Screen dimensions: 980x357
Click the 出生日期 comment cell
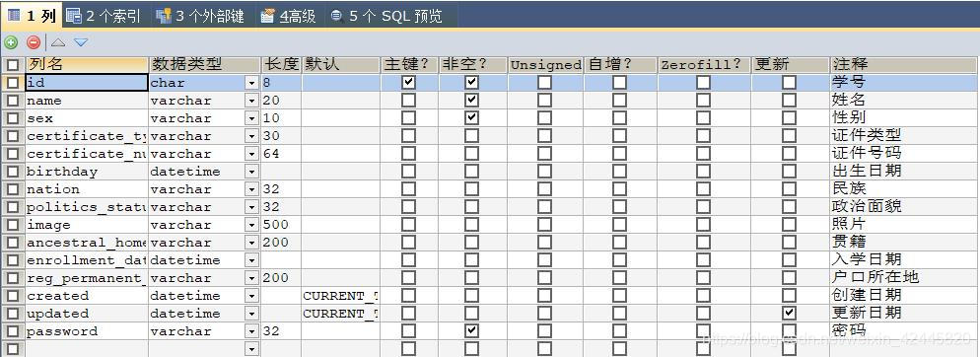[x=903, y=171]
